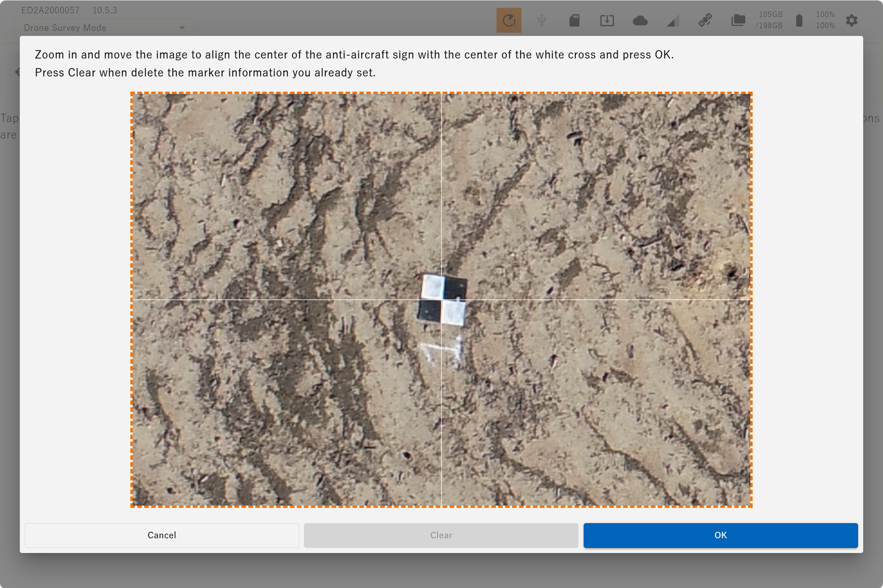883x588 pixels.
Task: Open the Drone Survey Mode dropdown
Action: (x=104, y=28)
